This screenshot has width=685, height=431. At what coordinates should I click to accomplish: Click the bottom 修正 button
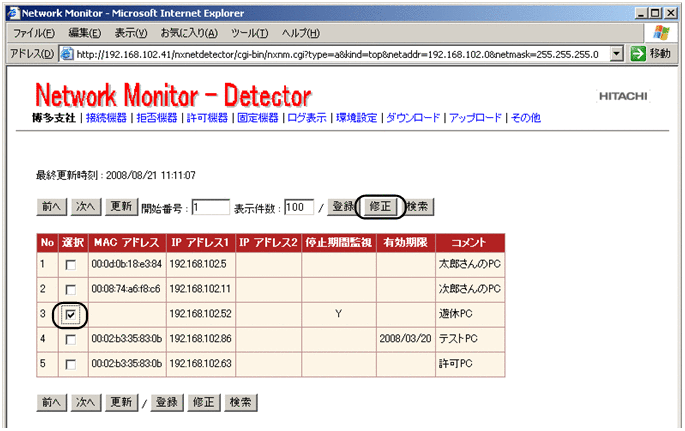click(204, 402)
